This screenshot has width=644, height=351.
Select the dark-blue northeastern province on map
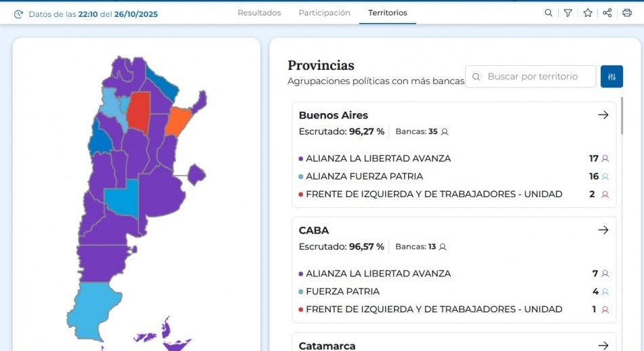(163, 85)
